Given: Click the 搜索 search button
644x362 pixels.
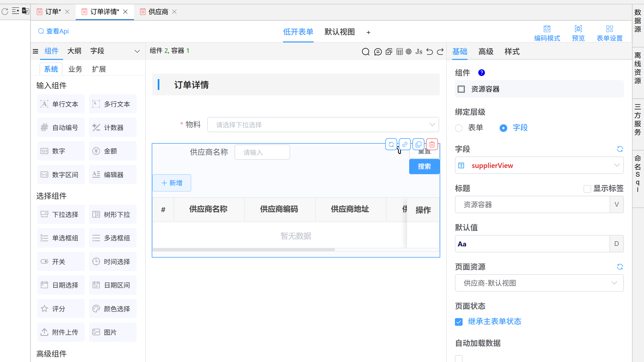Looking at the screenshot, I should point(424,167).
